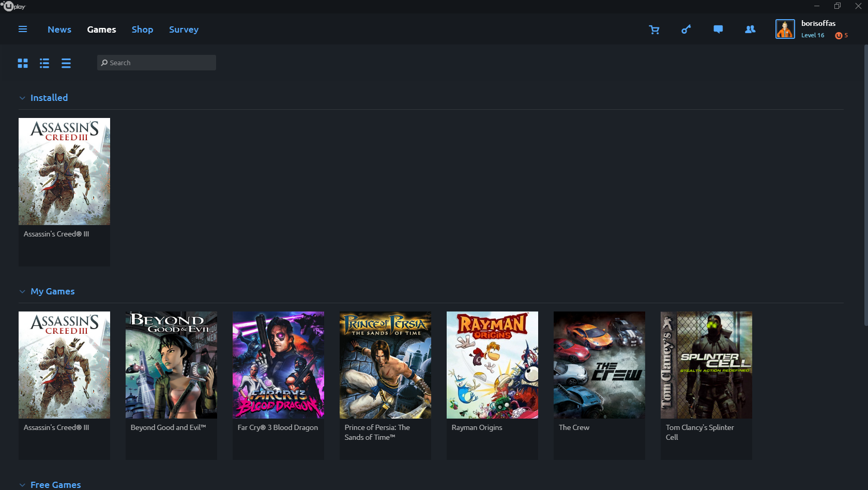
Task: Minimize the Uplay window
Action: coord(817,6)
